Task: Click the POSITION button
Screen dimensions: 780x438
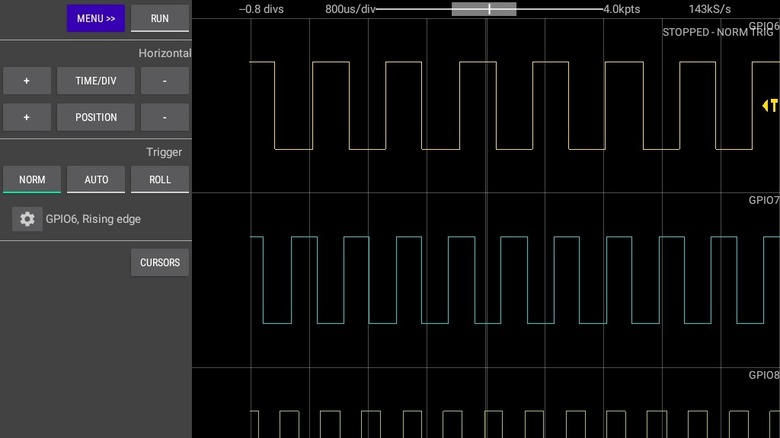Action: click(x=96, y=117)
